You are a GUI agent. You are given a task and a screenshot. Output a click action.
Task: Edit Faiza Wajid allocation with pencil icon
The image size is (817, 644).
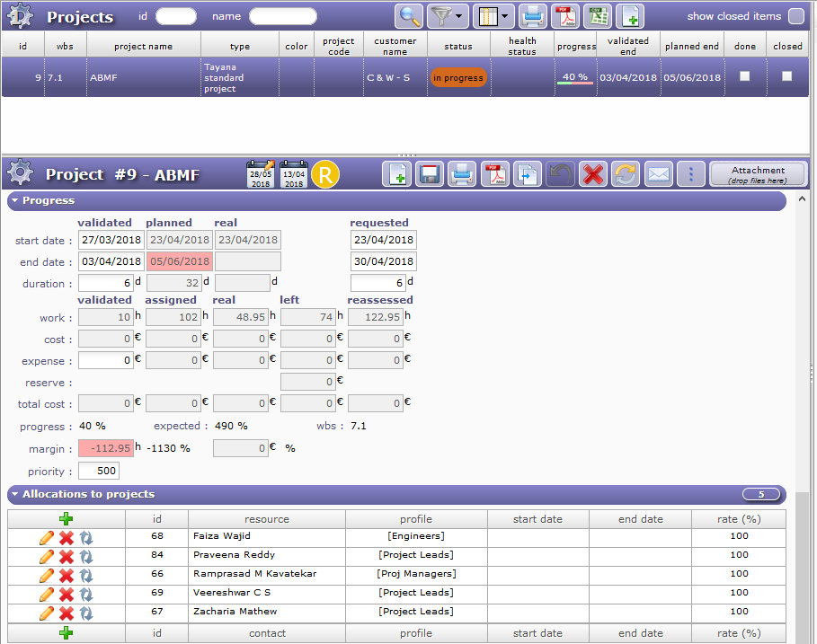click(x=47, y=537)
